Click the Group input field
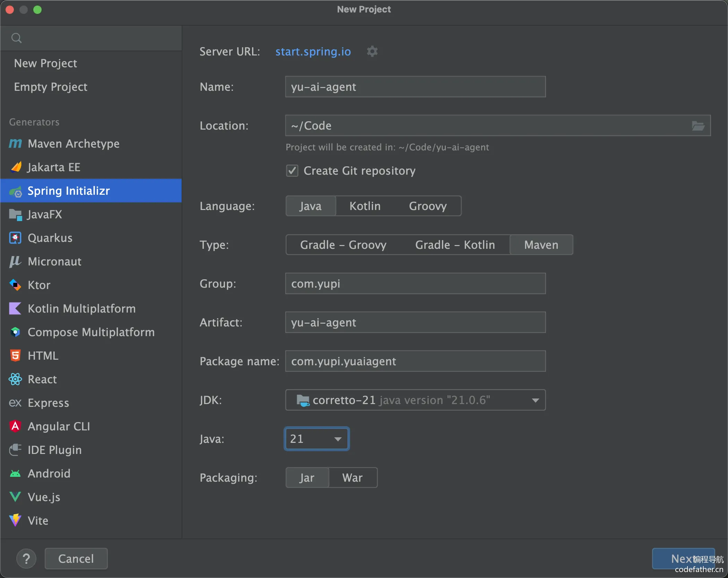 point(415,284)
